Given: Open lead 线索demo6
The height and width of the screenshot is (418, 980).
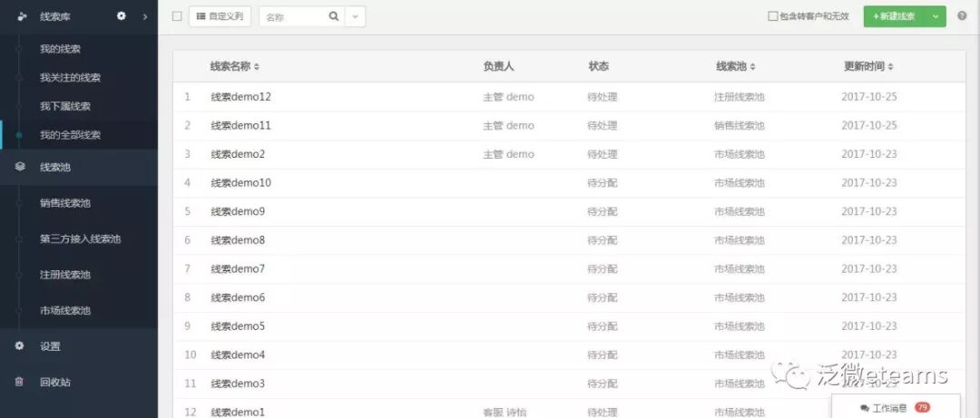Looking at the screenshot, I should click(238, 298).
